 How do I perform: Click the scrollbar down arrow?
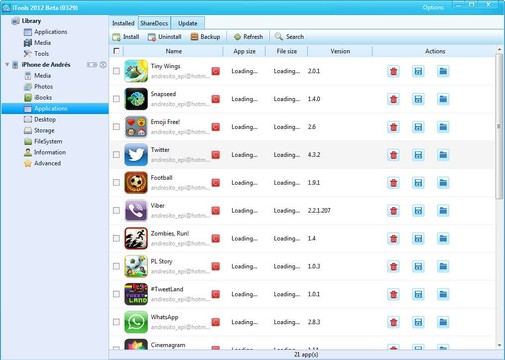[x=499, y=345]
